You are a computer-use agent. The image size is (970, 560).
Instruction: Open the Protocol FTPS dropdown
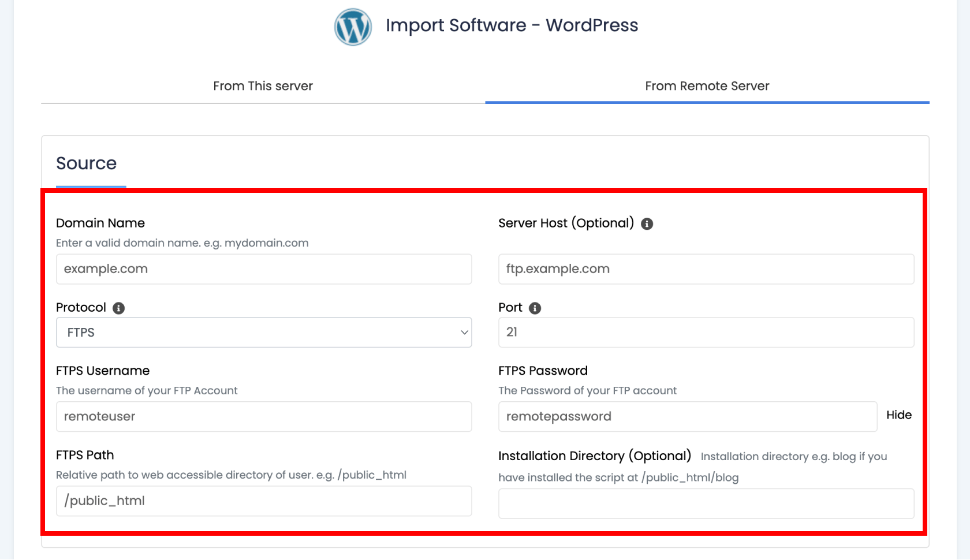[264, 333]
